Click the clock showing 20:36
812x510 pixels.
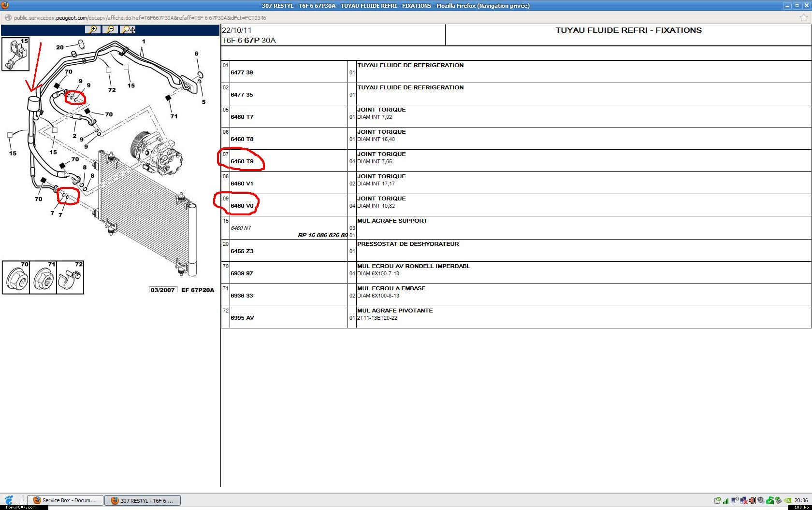(801, 500)
